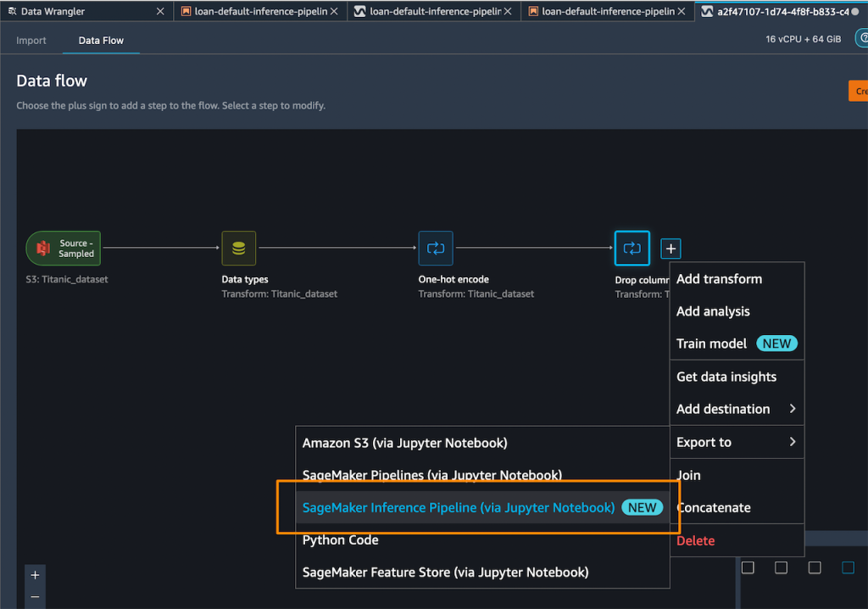This screenshot has width=868, height=609.
Task: Select SageMaker Inference Pipeline via Jupyter Notebook
Action: pos(482,507)
